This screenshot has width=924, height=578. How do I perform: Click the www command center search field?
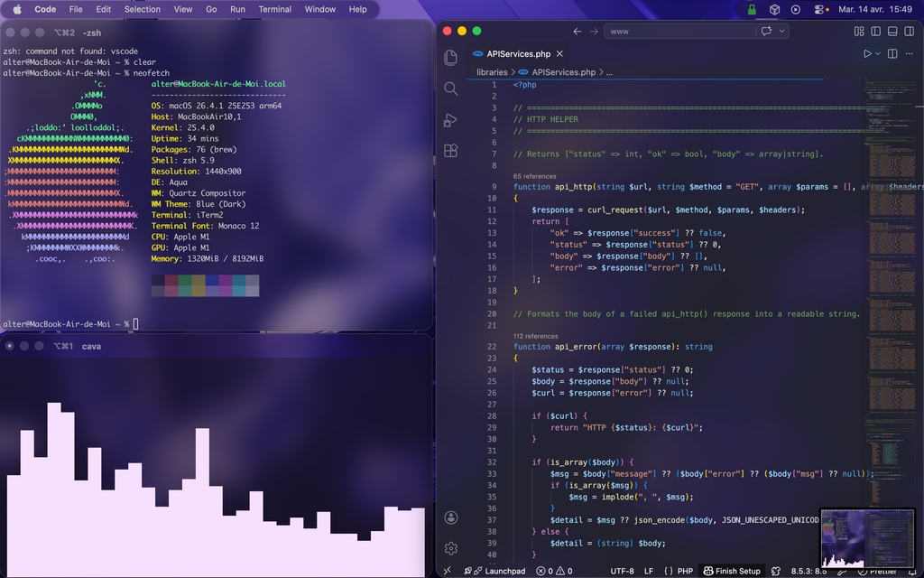[x=679, y=32]
